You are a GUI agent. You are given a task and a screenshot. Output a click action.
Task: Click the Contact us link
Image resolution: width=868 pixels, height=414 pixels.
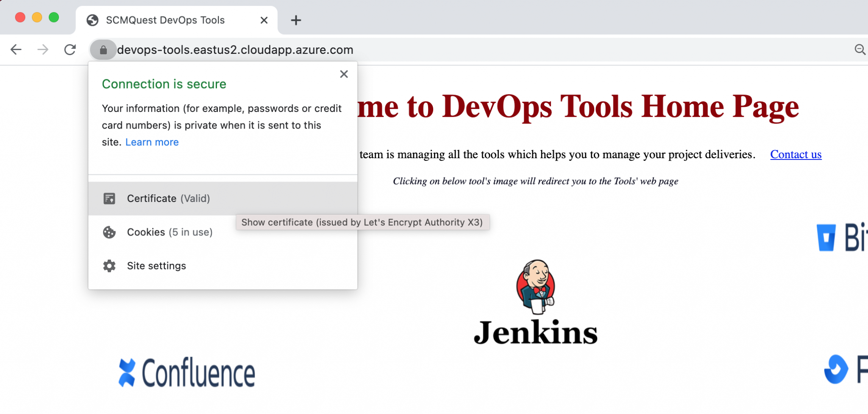(x=796, y=154)
